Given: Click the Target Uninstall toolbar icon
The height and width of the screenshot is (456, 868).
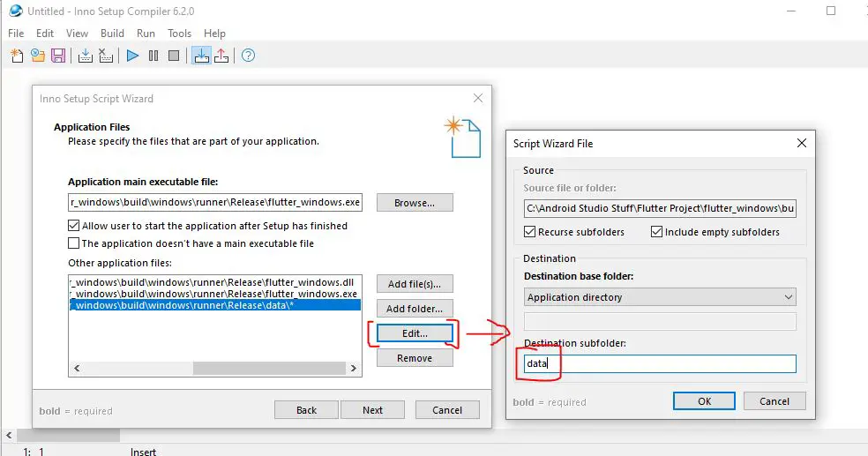Looking at the screenshot, I should 221,56.
